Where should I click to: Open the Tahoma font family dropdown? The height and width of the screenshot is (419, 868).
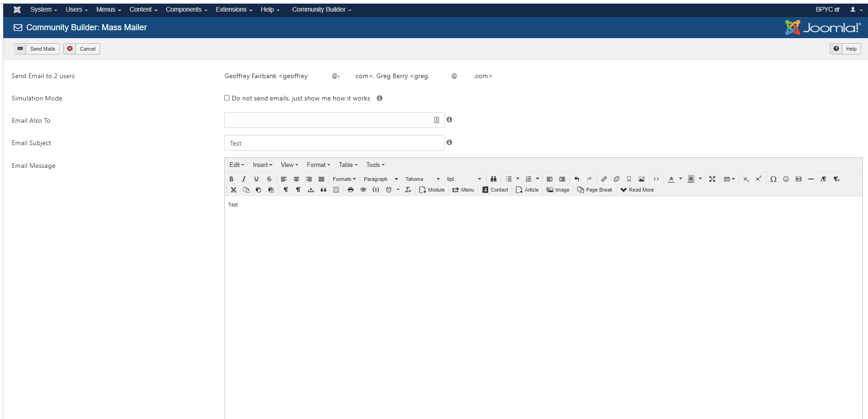[x=422, y=179]
